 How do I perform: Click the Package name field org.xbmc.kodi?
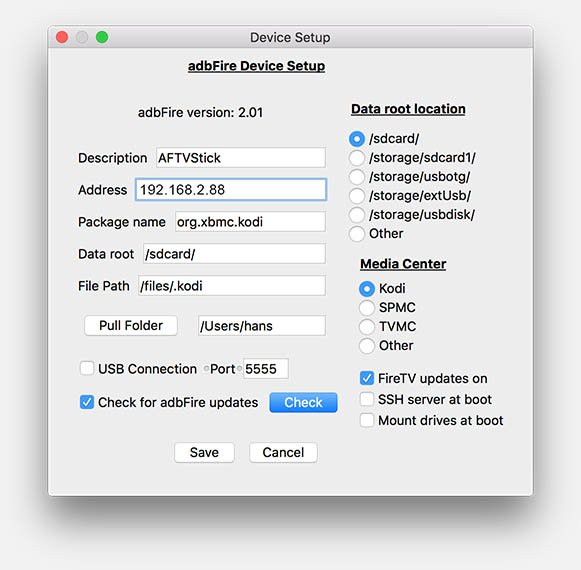point(250,222)
